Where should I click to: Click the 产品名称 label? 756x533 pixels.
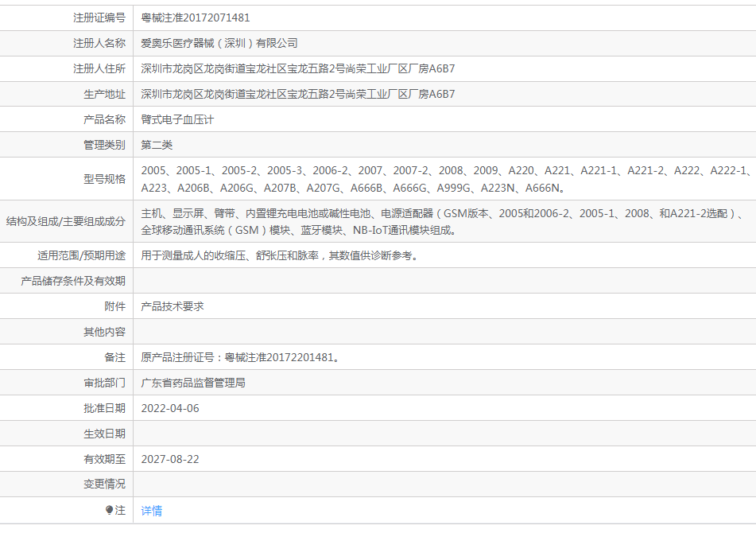[x=105, y=119]
